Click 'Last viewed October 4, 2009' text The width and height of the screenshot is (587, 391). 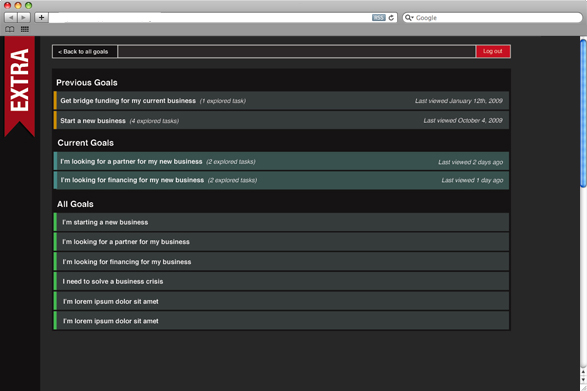(x=463, y=121)
